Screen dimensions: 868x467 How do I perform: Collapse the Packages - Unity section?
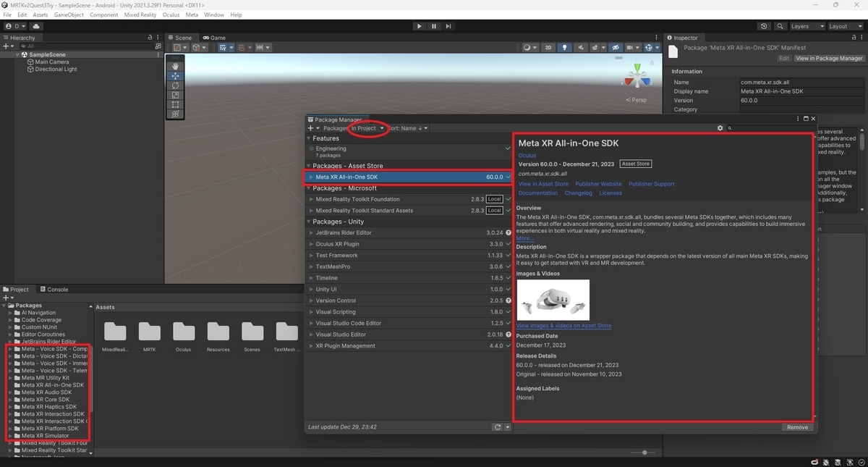[x=308, y=222]
